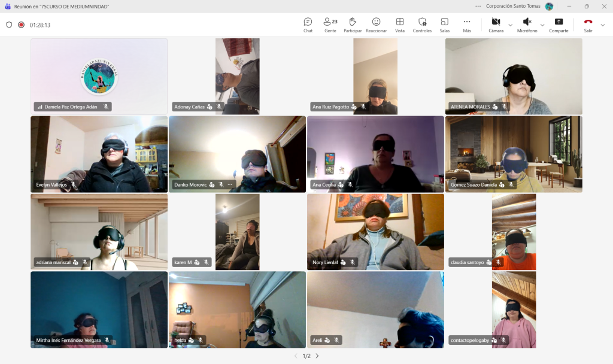Select ATENEA MORALES video tile

(514, 76)
